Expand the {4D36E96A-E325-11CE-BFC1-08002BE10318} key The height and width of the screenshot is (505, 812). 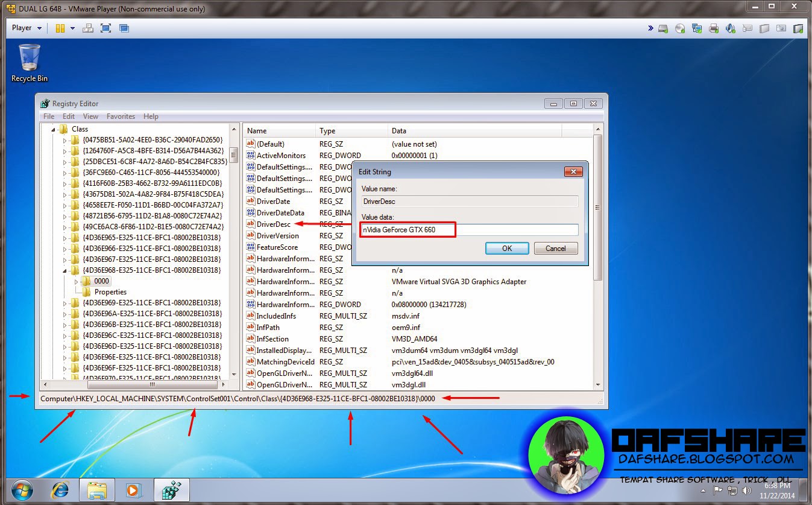(x=65, y=314)
